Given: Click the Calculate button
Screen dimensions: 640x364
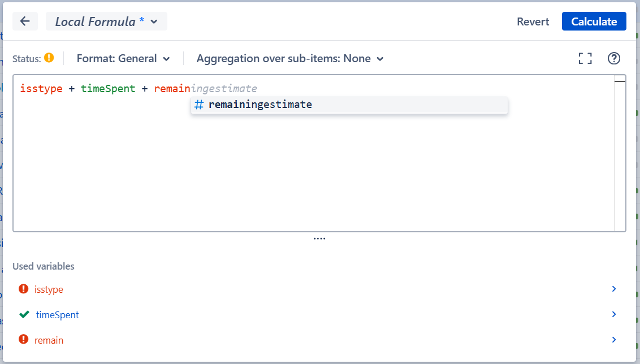Looking at the screenshot, I should (594, 21).
